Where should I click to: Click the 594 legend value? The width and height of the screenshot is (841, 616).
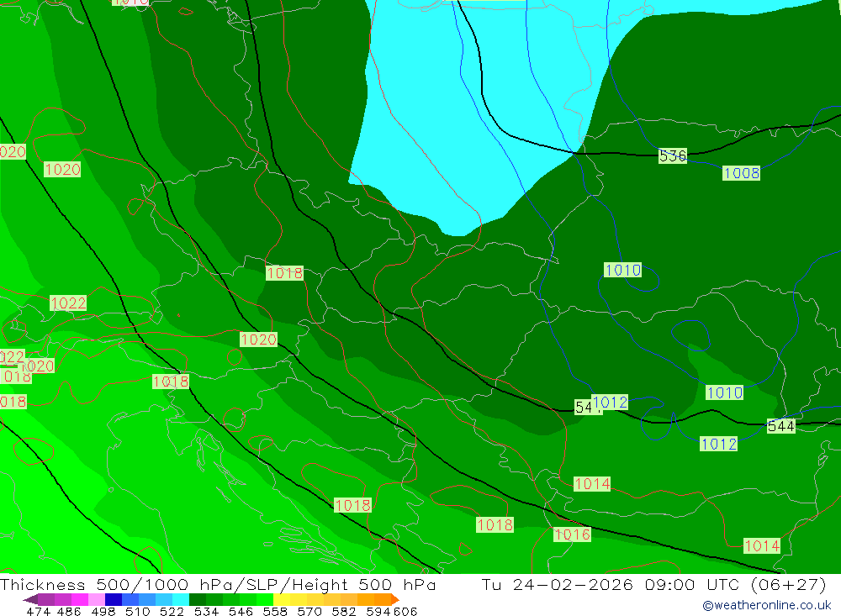[x=378, y=611]
